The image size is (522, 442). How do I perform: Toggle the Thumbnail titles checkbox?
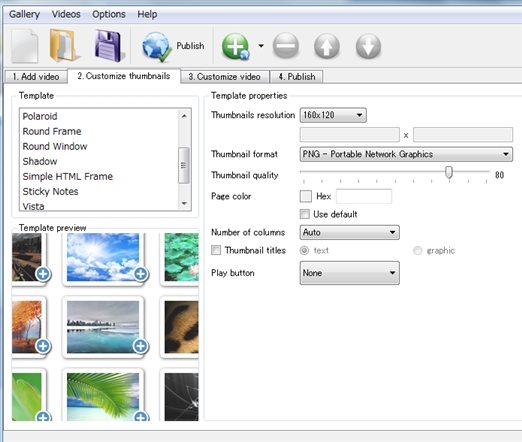(x=216, y=250)
